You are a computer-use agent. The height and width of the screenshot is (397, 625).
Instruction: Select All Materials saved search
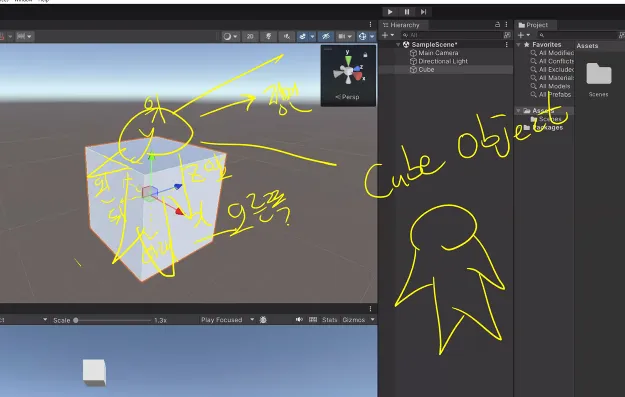point(556,78)
